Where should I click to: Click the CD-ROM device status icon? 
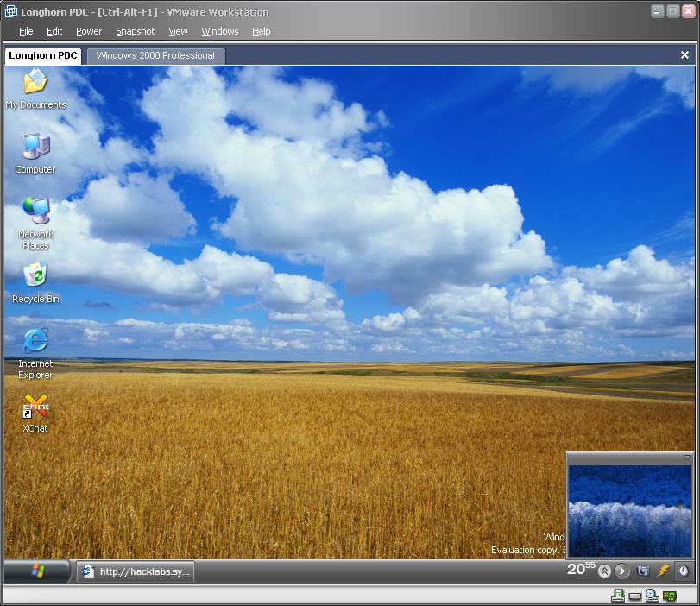(653, 596)
